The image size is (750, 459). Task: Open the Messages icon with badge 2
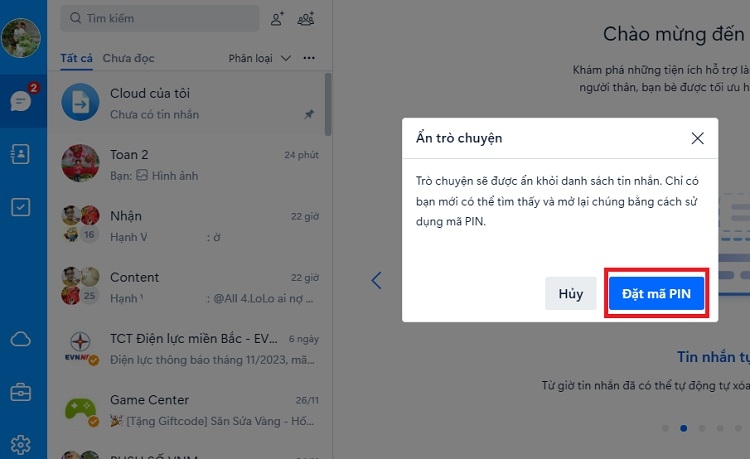pos(22,100)
